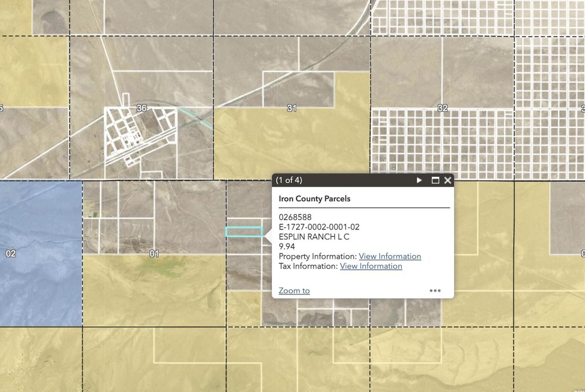Screen dimensions: 585x392
Task: Click section label 31 on the map
Action: pos(291,108)
